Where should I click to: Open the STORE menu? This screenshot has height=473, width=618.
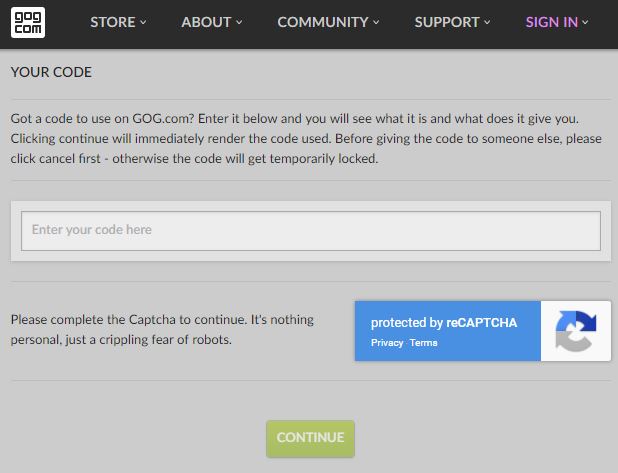pos(113,22)
